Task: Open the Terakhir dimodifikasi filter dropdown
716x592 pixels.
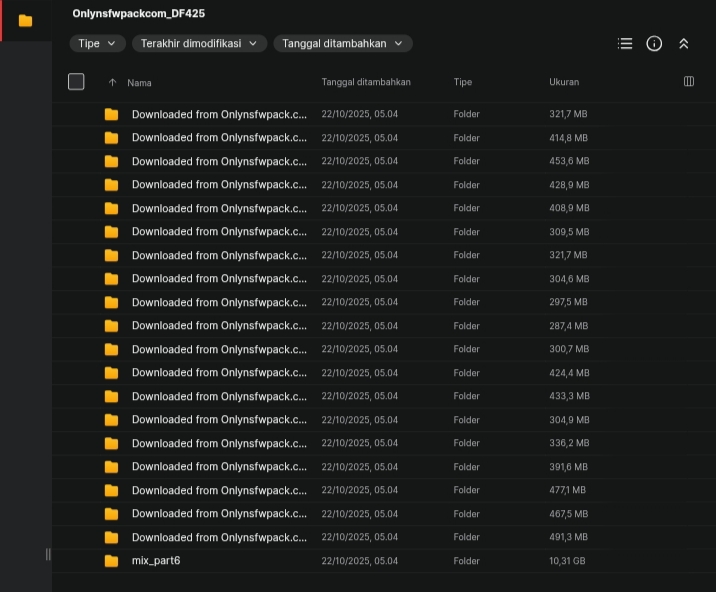Action: pyautogui.click(x=199, y=44)
